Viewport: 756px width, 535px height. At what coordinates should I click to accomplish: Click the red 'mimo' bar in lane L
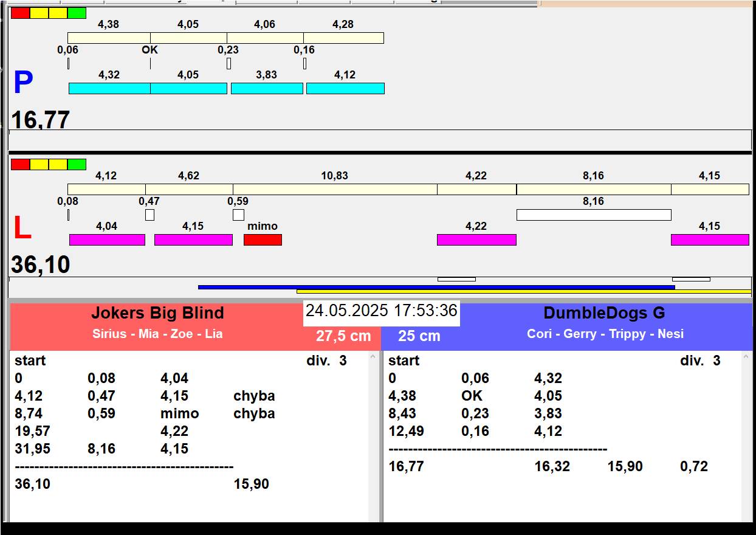[x=263, y=240]
